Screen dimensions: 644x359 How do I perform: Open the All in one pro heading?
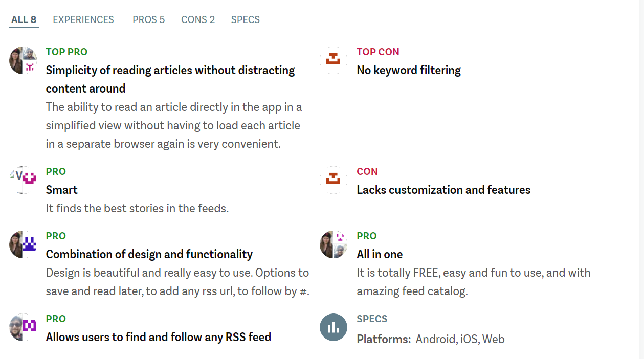tap(380, 254)
